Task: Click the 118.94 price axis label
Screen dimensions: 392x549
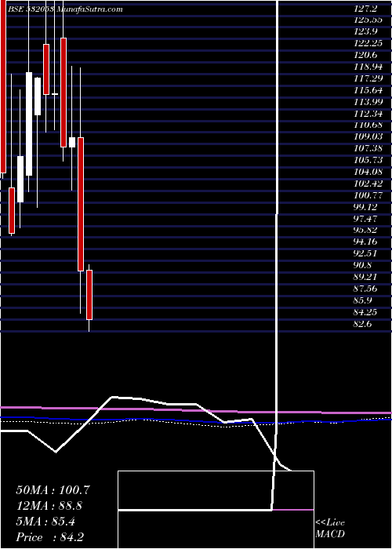Action: pos(368,67)
